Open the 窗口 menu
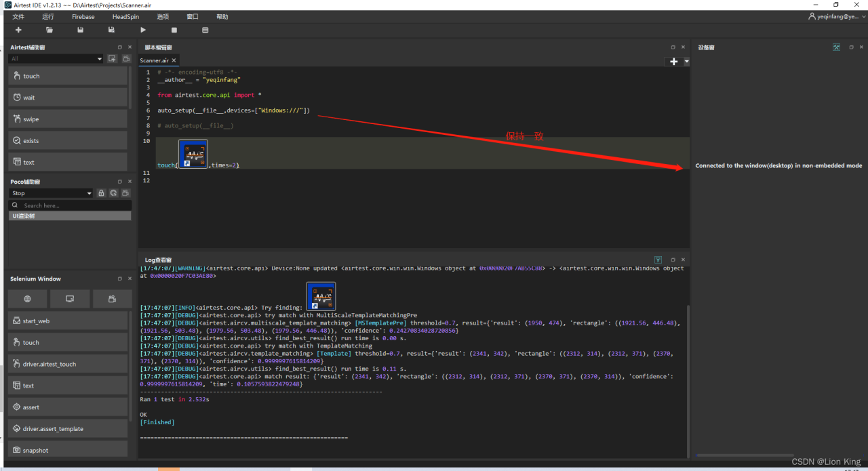868x471 pixels. pos(193,16)
